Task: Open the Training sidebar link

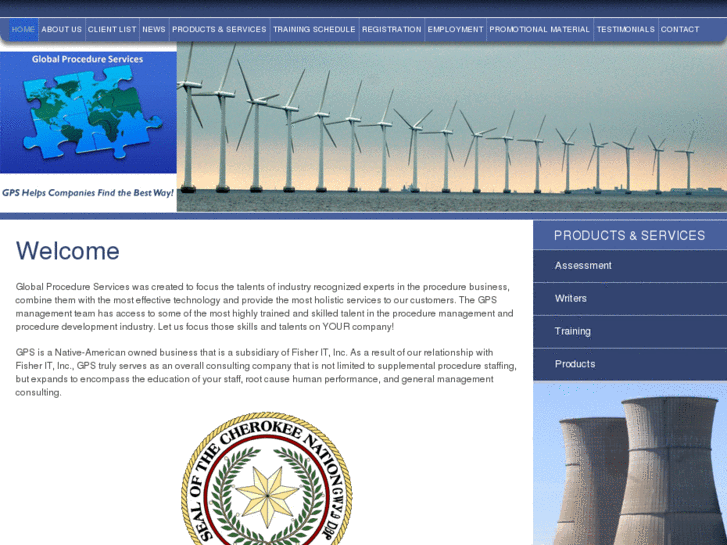Action: tap(630, 332)
